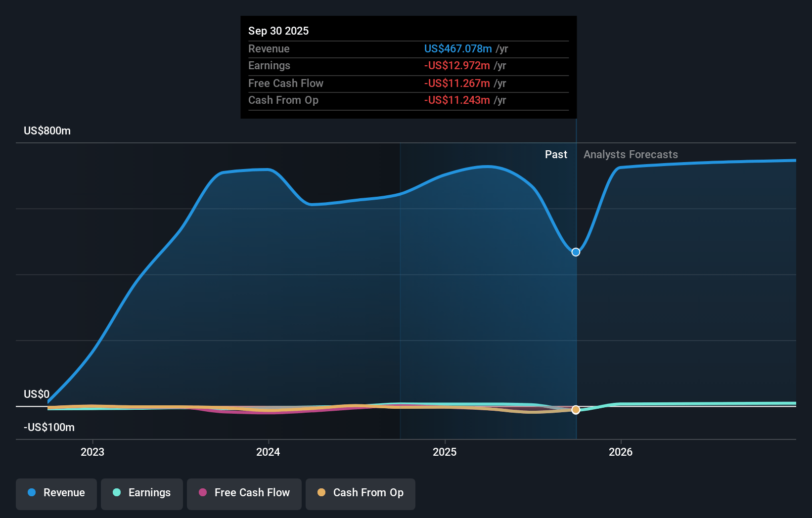Select the Past section label
Screen dimensions: 812x518
[556, 154]
